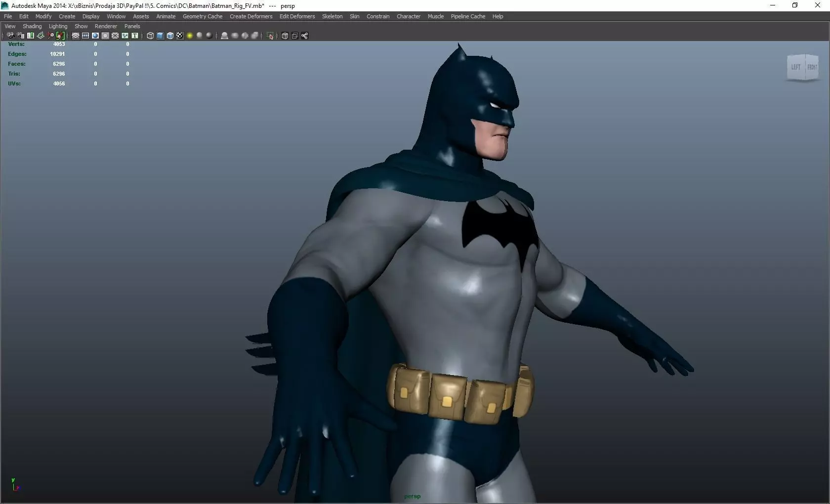Open the Animate menu

click(x=166, y=16)
